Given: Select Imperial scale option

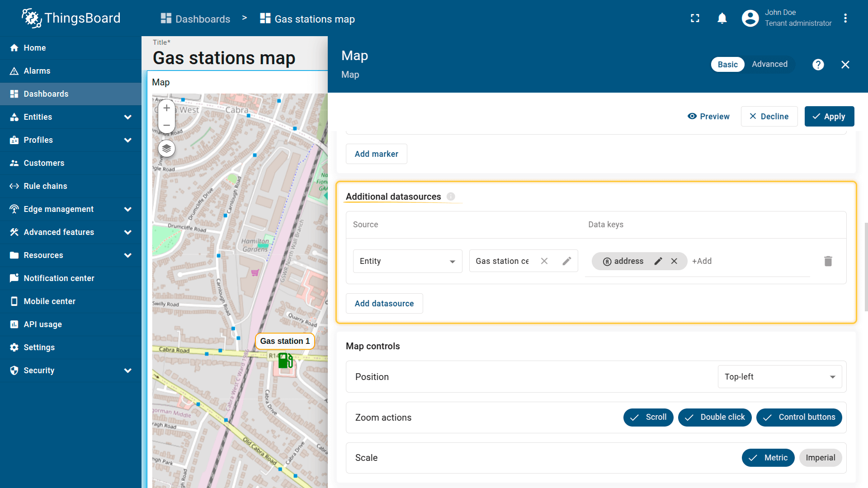Looking at the screenshot, I should (820, 458).
